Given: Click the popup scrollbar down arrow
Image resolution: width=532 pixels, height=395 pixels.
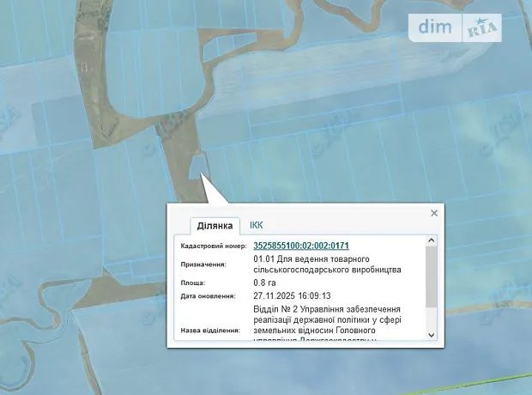Looking at the screenshot, I should 432,335.
